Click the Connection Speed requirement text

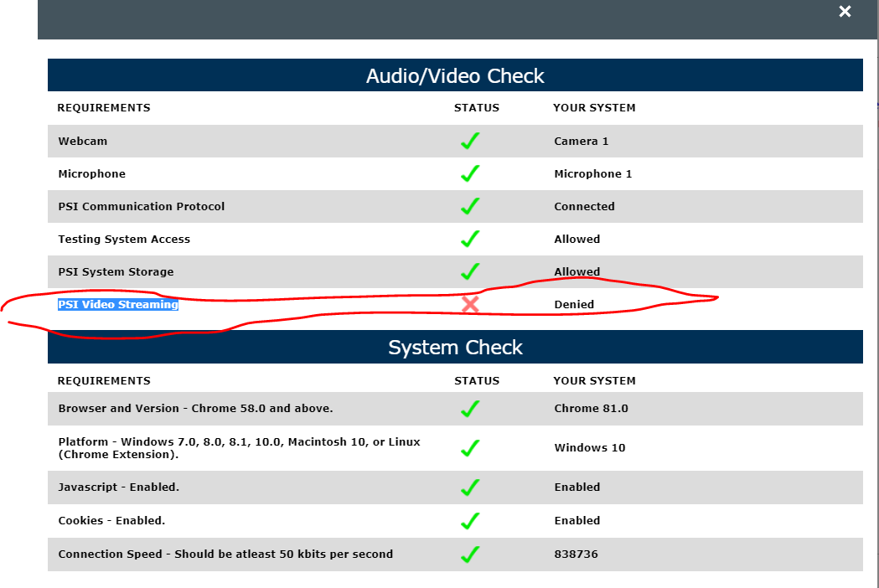[225, 554]
